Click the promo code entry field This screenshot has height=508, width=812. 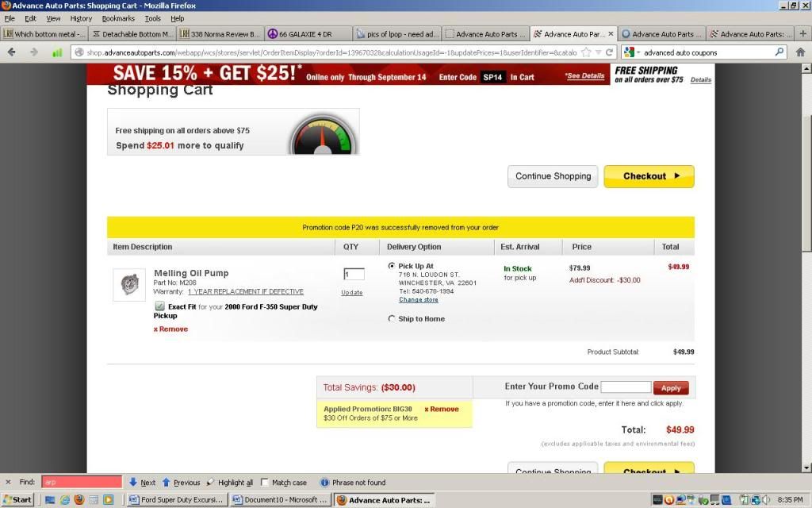[626, 387]
